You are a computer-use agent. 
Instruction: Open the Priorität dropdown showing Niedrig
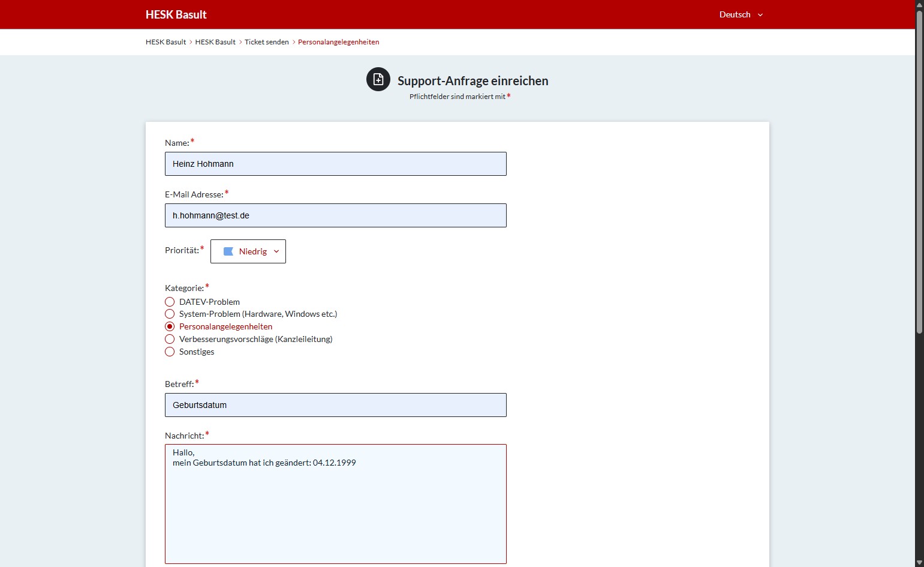click(x=248, y=251)
